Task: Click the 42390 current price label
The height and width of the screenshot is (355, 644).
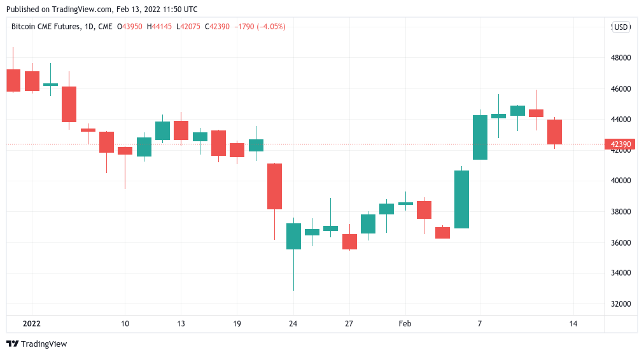Action: [620, 144]
